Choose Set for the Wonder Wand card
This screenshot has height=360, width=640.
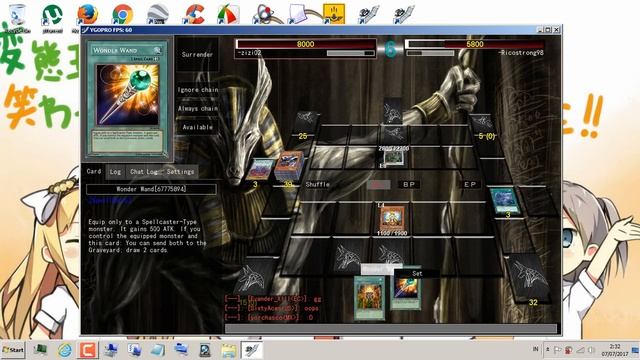(417, 273)
